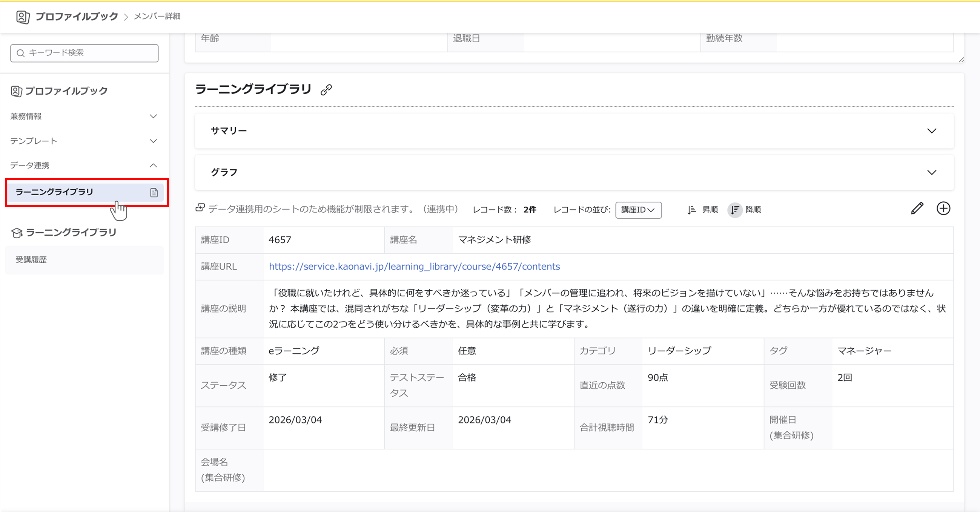Add a new record via the plus icon
The height and width of the screenshot is (512, 980).
(943, 208)
